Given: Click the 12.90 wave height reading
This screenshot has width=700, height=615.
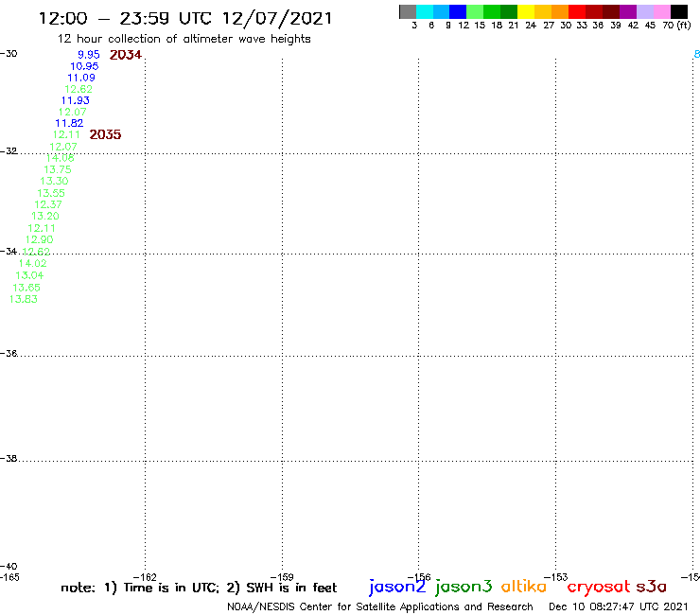Looking at the screenshot, I should [40, 239].
